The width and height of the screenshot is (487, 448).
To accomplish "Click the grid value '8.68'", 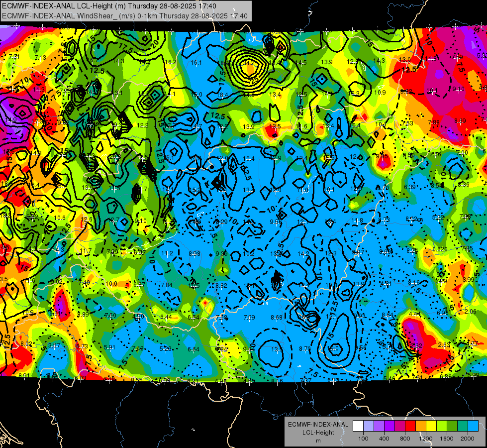I will point(277,318).
